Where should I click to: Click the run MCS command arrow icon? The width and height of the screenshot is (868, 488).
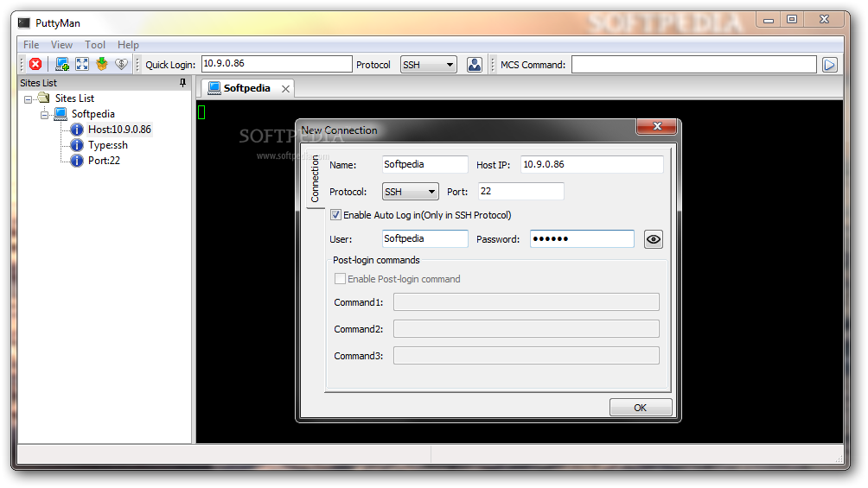point(829,65)
